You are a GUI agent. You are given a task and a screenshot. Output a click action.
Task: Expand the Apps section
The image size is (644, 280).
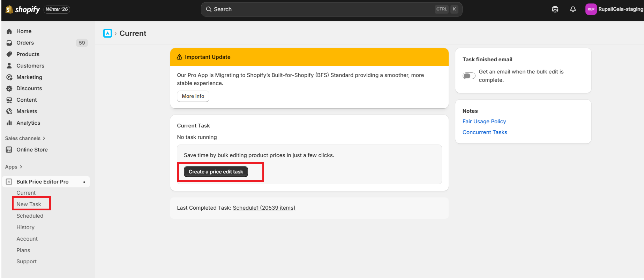(x=14, y=167)
